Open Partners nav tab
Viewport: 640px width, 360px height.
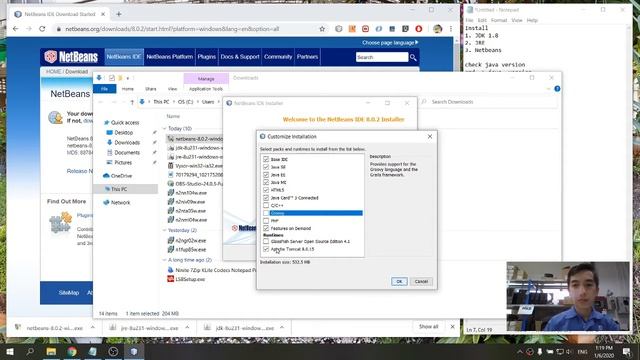click(307, 57)
